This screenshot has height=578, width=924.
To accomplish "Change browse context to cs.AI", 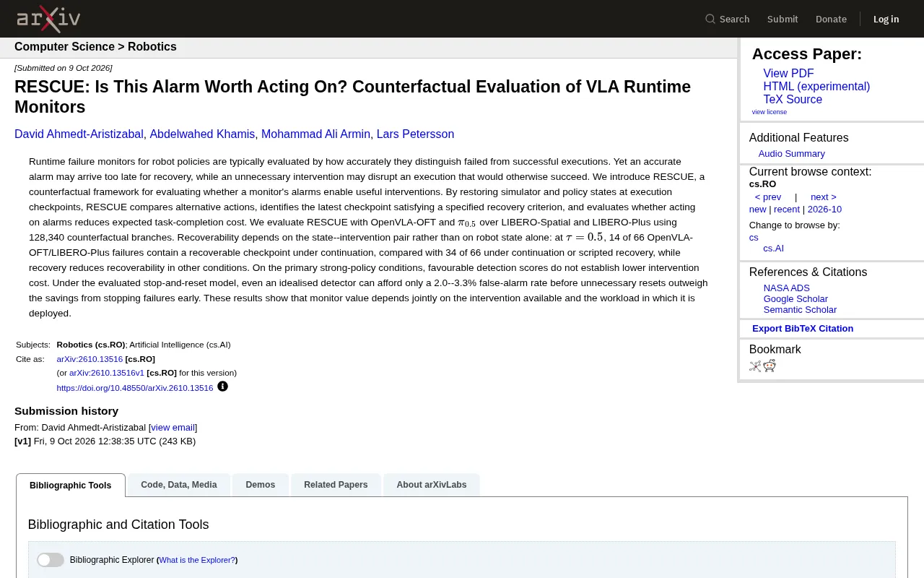I will tap(773, 249).
